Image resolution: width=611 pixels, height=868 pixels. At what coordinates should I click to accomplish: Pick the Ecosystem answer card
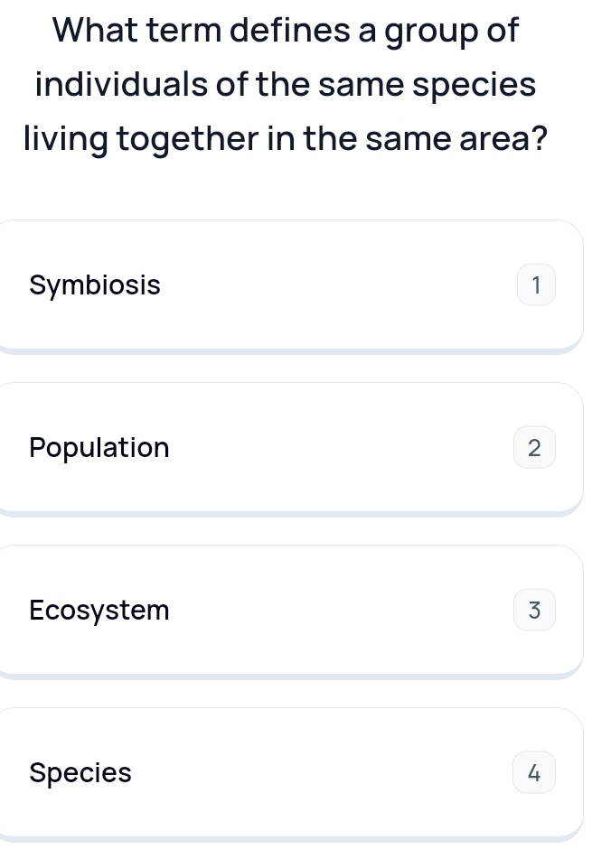click(289, 611)
